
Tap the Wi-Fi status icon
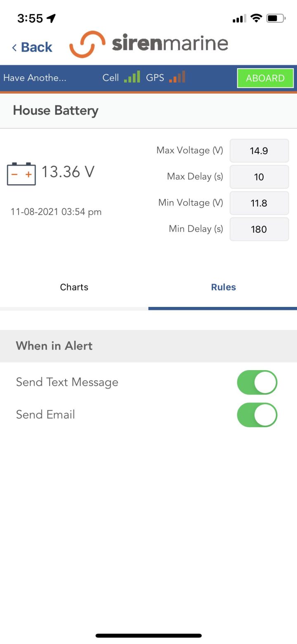256,18
